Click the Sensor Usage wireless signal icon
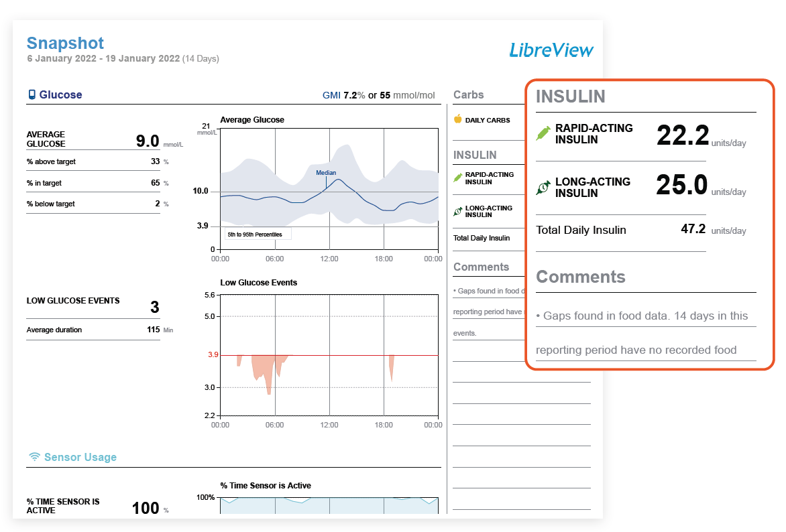The height and width of the screenshot is (532, 786). 34,457
